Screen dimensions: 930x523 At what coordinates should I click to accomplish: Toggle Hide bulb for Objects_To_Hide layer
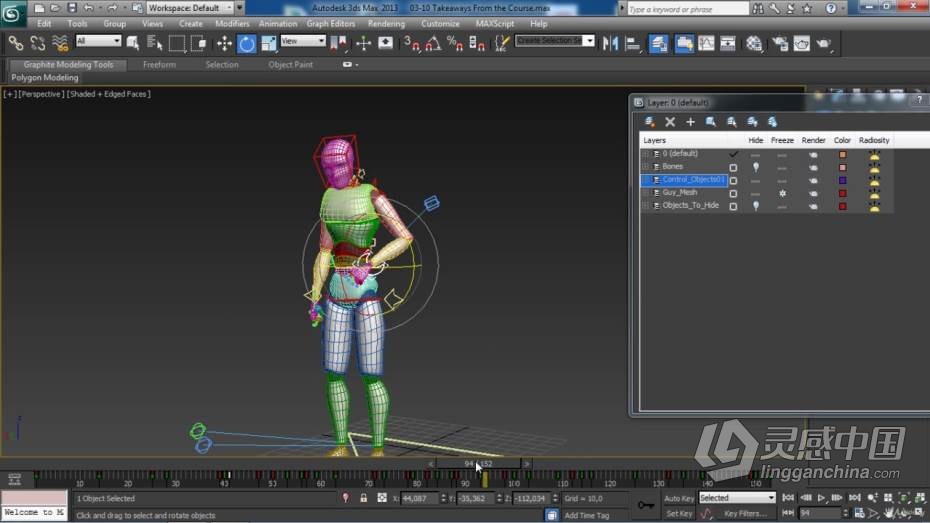click(x=756, y=206)
